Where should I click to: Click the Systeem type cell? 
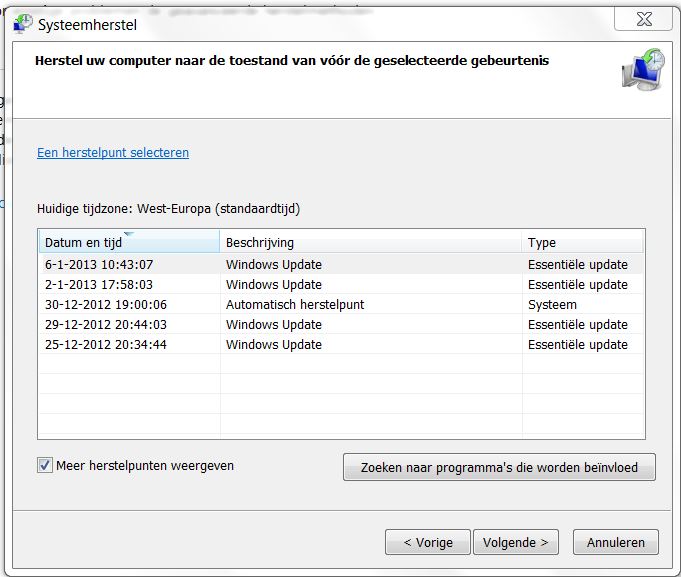click(x=552, y=304)
